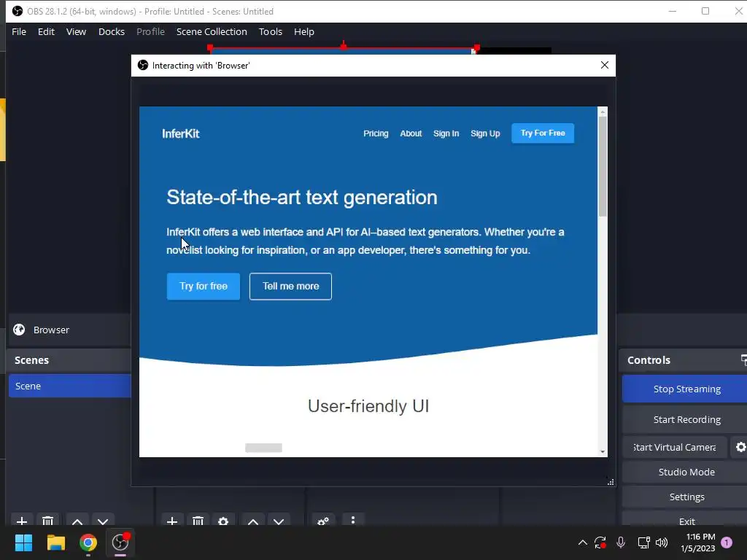Open the View menu
747x560 pixels.
coord(76,31)
